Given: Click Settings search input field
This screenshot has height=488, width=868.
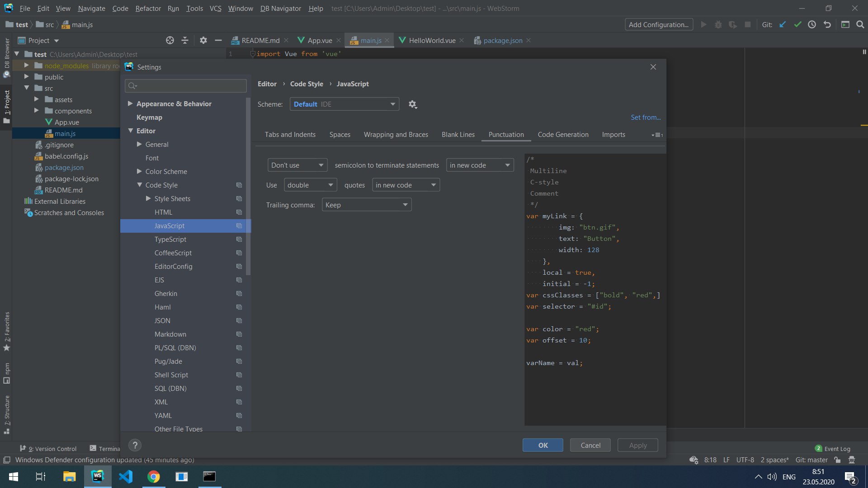Looking at the screenshot, I should pyautogui.click(x=186, y=86).
